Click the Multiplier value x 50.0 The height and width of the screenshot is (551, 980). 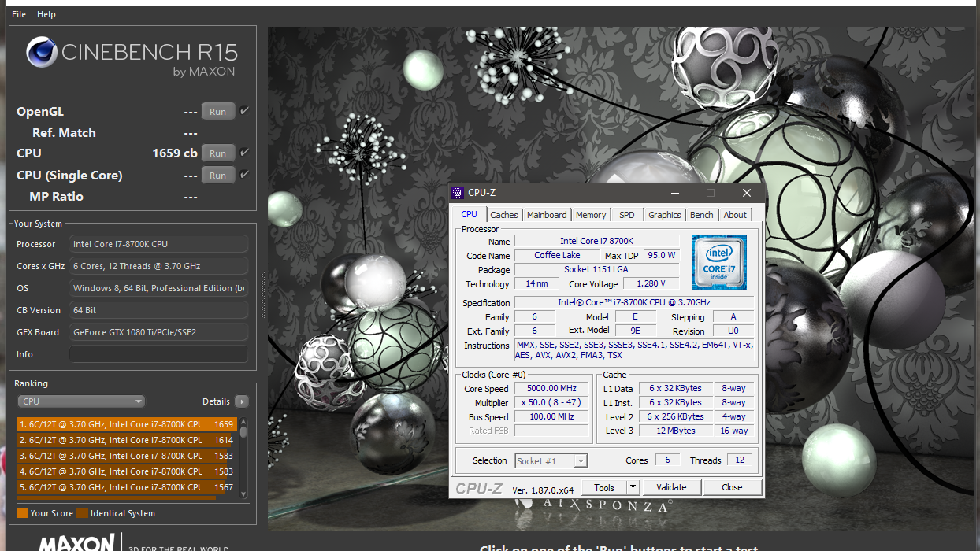[x=551, y=402]
